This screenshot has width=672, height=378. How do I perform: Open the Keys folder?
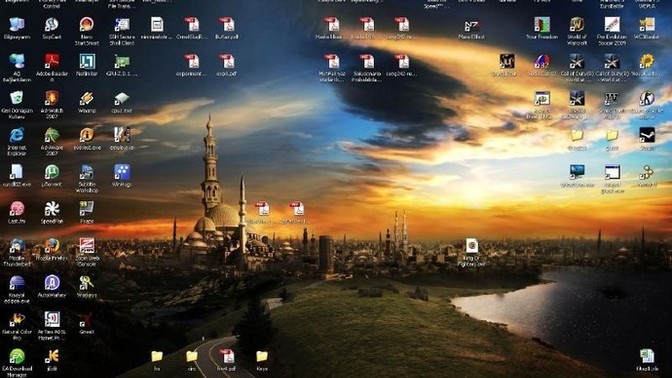[x=262, y=356]
